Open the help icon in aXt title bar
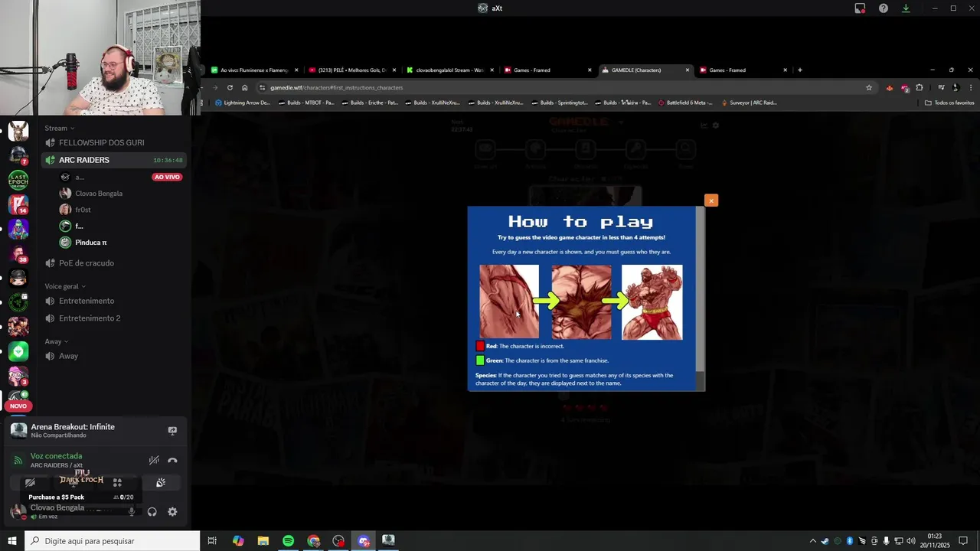The width and height of the screenshot is (980, 551). (884, 8)
